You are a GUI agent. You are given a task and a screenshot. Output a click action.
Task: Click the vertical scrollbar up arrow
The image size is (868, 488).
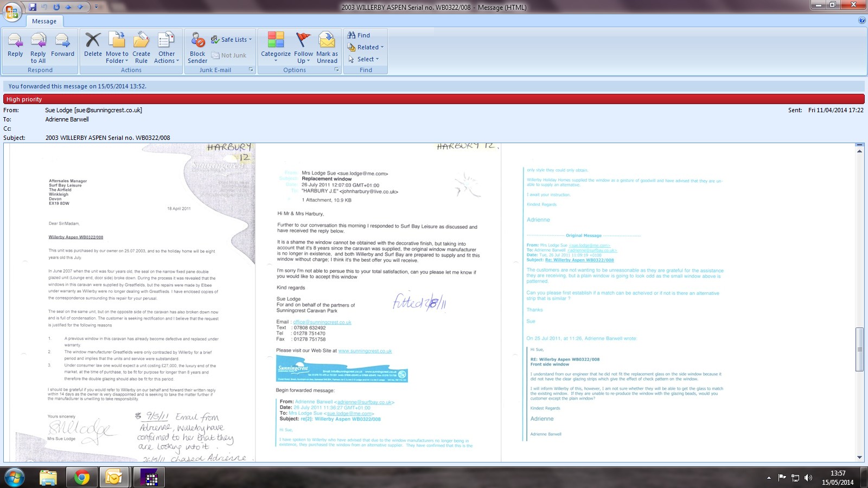pos(859,151)
